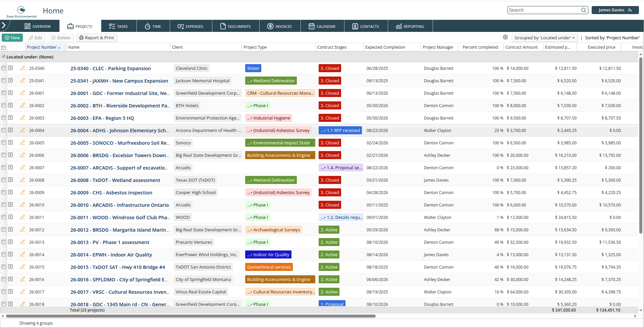644x328 pixels.
Task: Sort by Project Number column header
Action: [x=46, y=47]
